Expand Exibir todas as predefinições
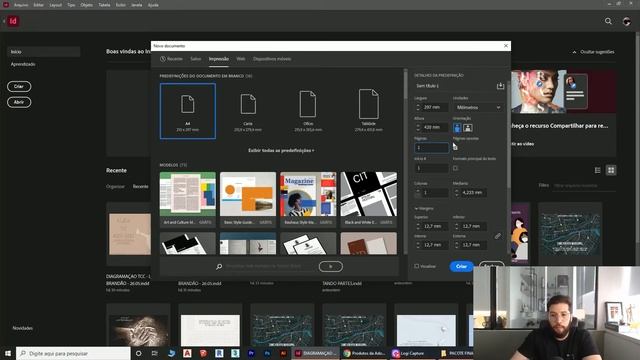 [281, 150]
